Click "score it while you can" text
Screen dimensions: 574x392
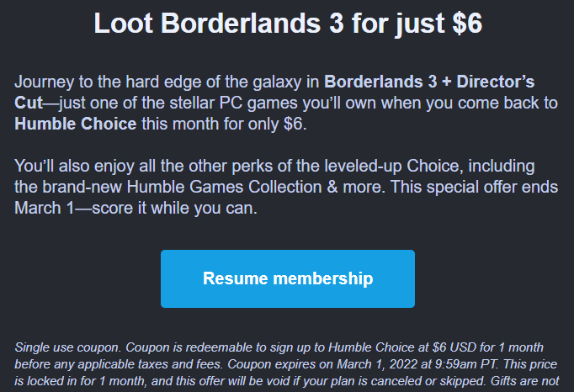179,206
